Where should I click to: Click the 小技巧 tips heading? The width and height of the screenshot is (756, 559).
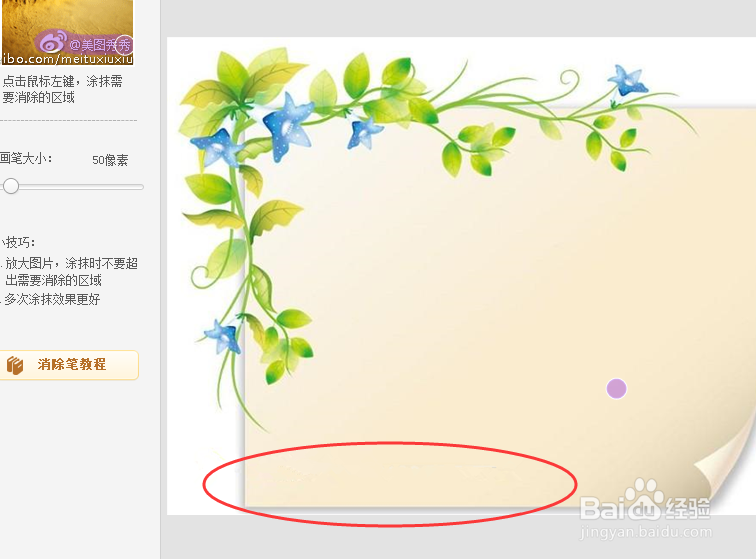(18, 242)
